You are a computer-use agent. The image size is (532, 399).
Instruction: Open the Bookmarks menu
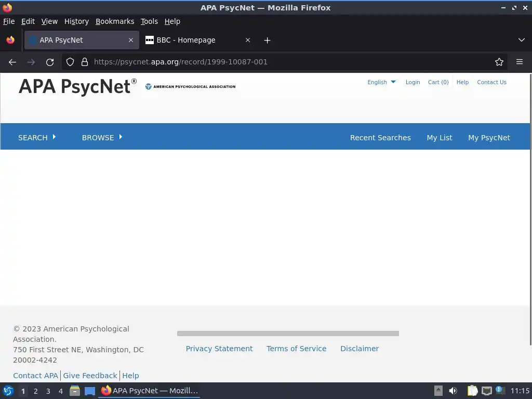(x=115, y=21)
